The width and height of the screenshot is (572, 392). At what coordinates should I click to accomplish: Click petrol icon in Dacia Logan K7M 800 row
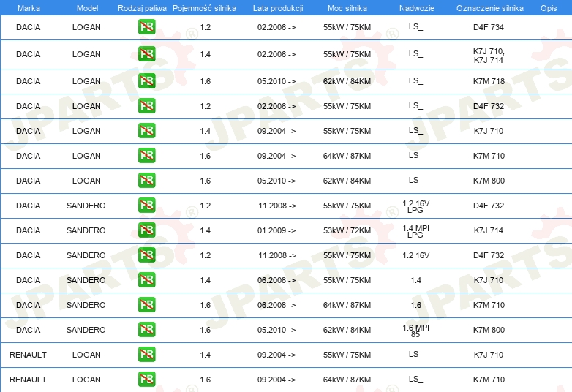[146, 181]
